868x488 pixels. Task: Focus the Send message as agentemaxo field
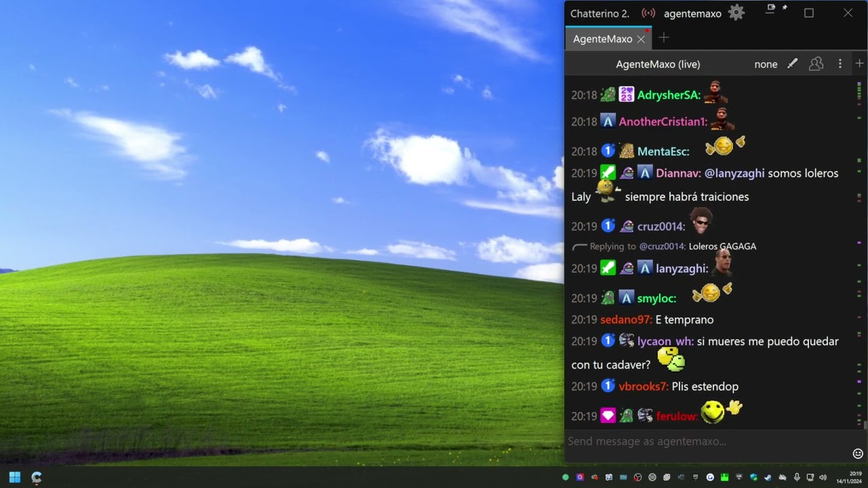point(708,441)
